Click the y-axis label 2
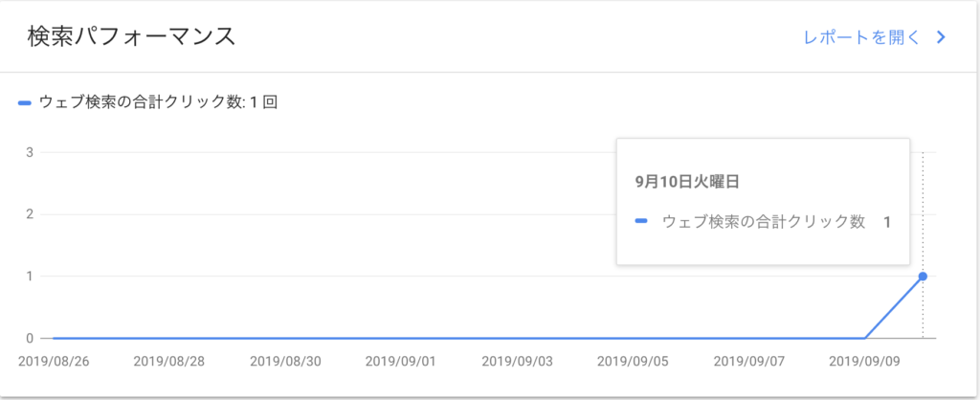 point(29,214)
